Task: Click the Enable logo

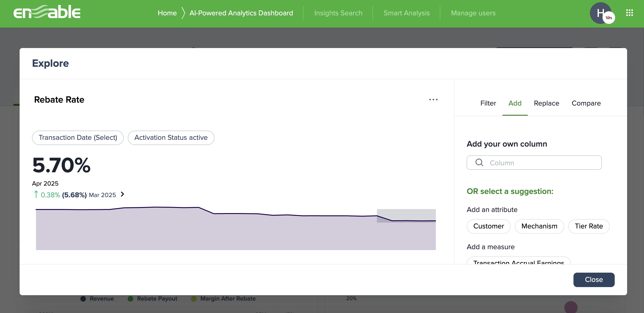Action: pos(47,12)
